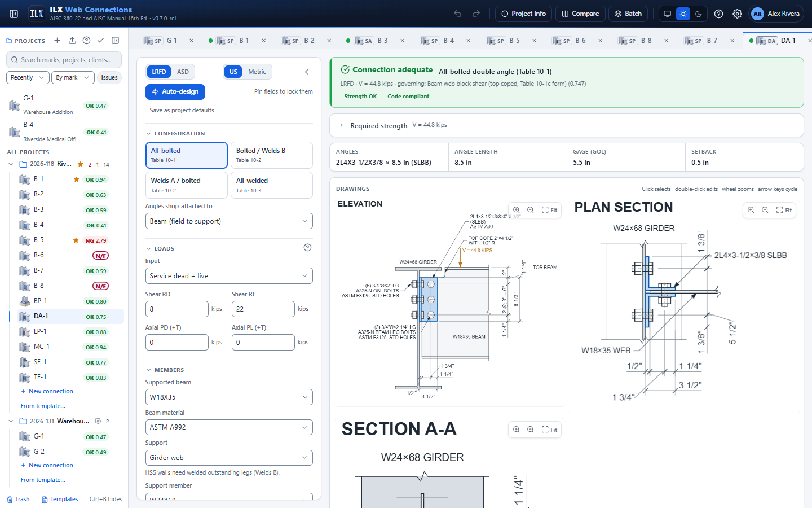Choose the Bolted / Welds B configuration
The height and width of the screenshot is (508, 812).
[x=272, y=155]
